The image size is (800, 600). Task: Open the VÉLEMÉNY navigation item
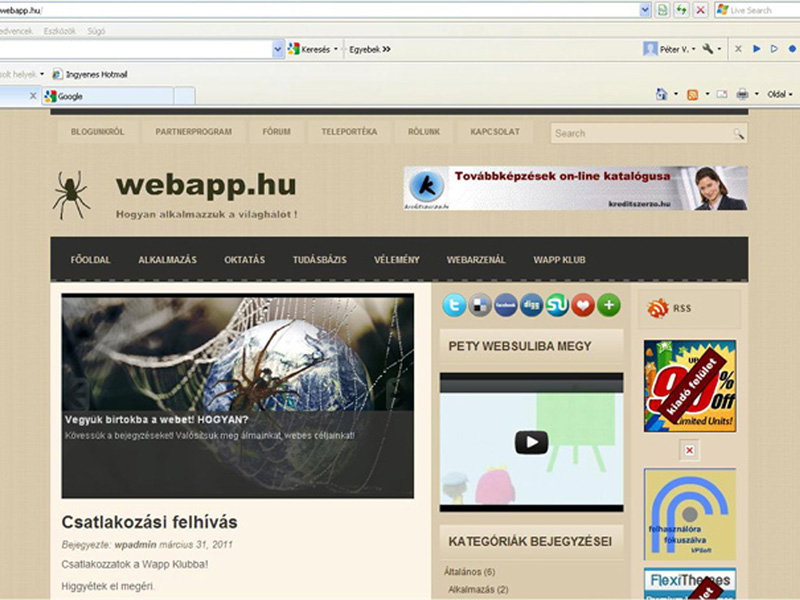tap(396, 260)
